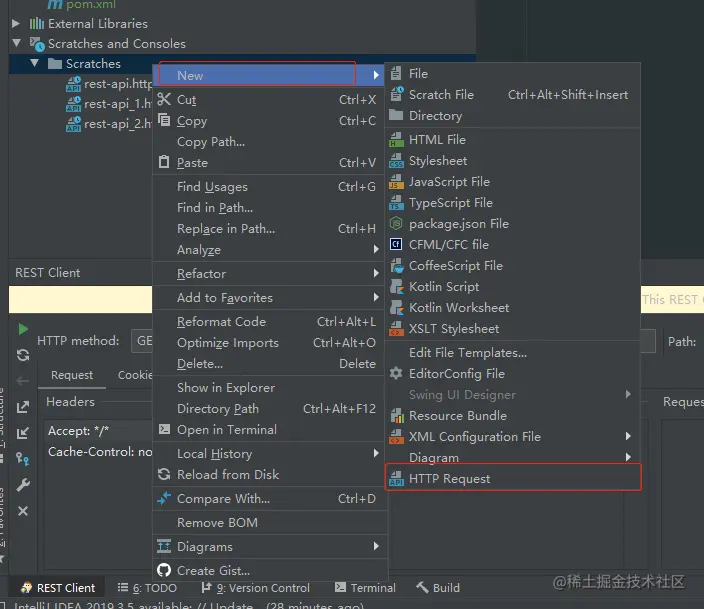704x609 pixels.
Task: Open the Build tool window tab
Action: 438,587
